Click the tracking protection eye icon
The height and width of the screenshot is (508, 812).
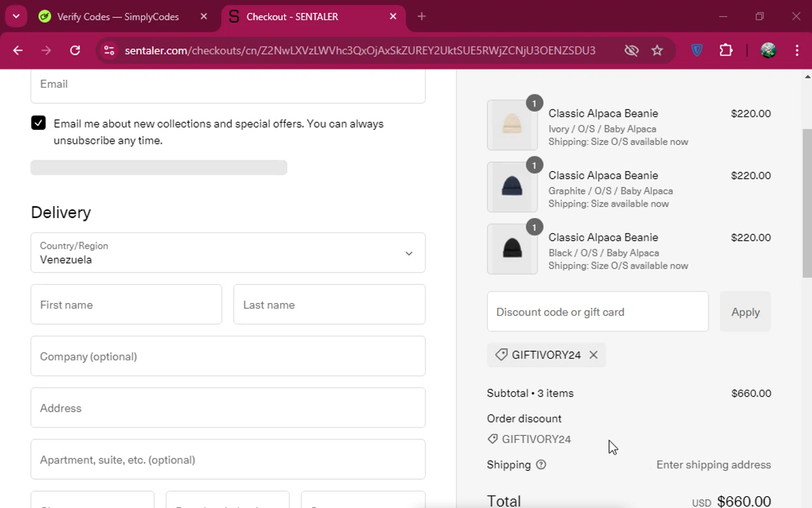pyautogui.click(x=631, y=50)
